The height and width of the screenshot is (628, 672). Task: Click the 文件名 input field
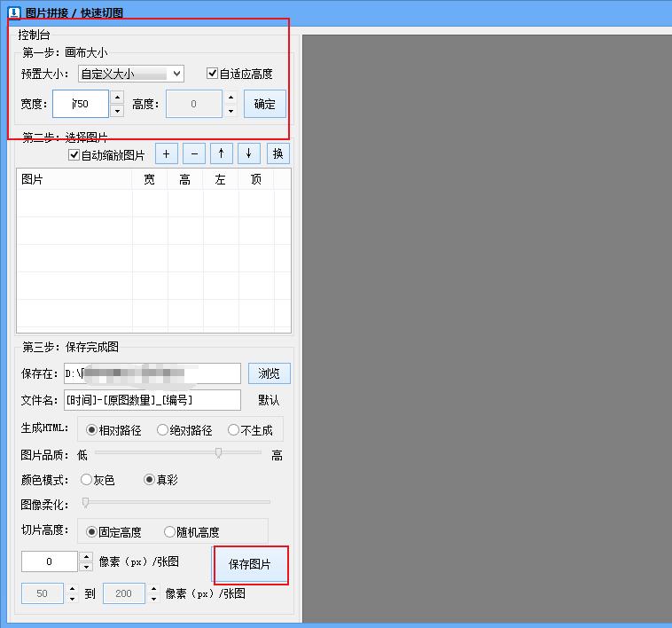(151, 400)
